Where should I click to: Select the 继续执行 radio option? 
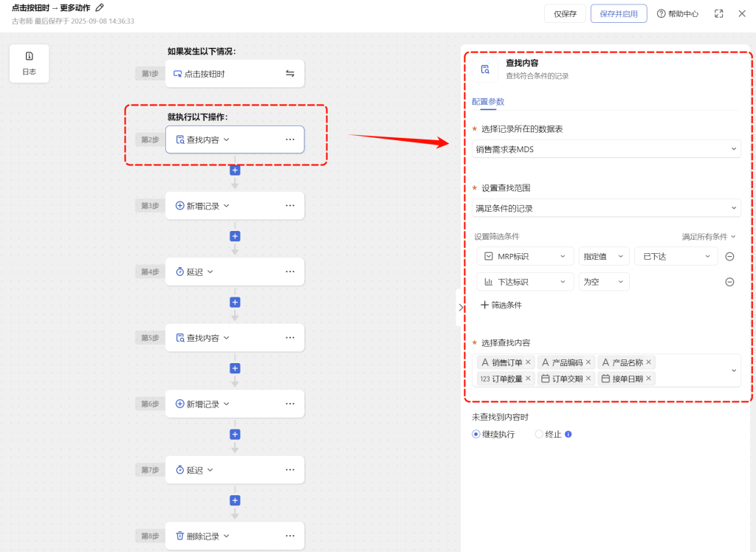476,435
